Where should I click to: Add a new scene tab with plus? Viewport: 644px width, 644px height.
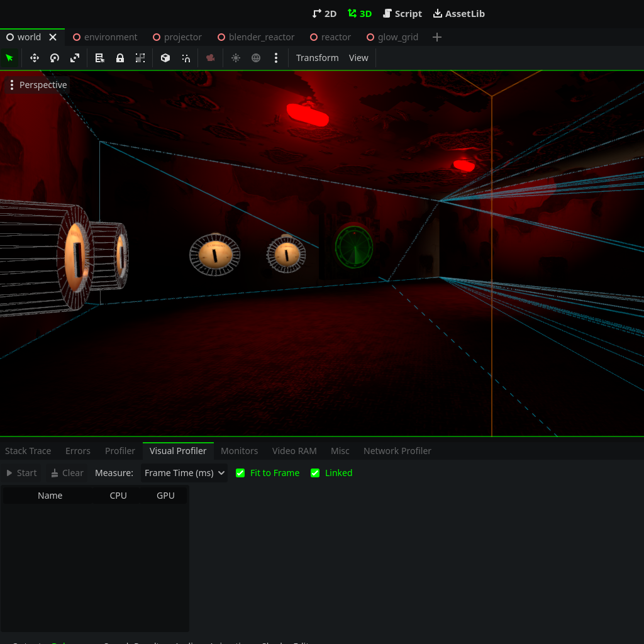coord(437,37)
